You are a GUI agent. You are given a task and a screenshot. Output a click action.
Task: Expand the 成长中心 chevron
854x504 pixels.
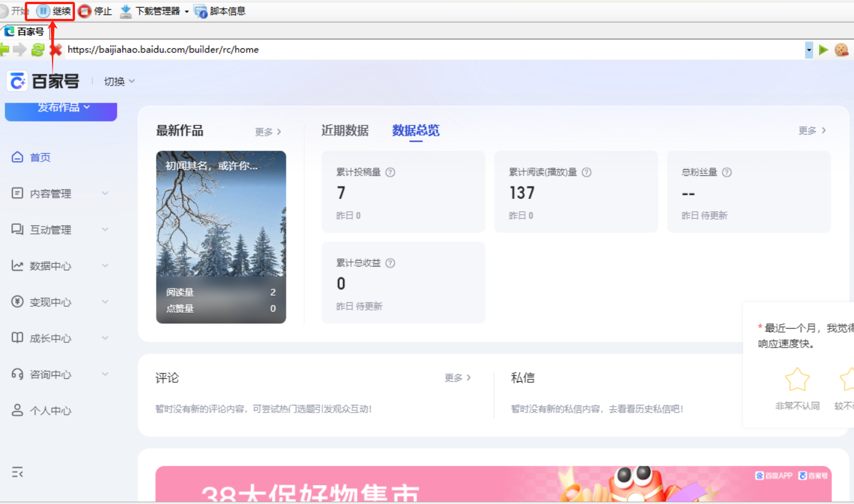point(105,338)
